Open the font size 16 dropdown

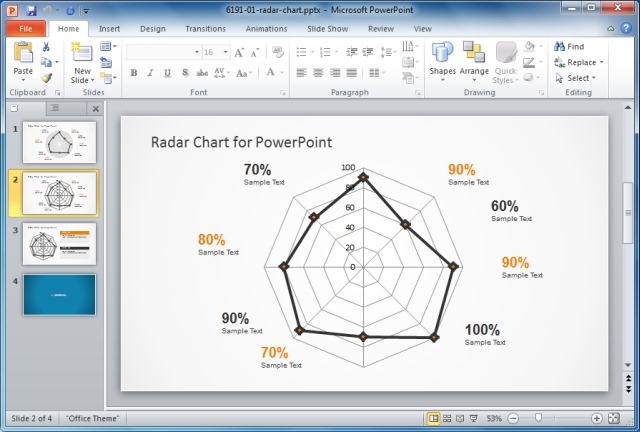pyautogui.click(x=225, y=52)
